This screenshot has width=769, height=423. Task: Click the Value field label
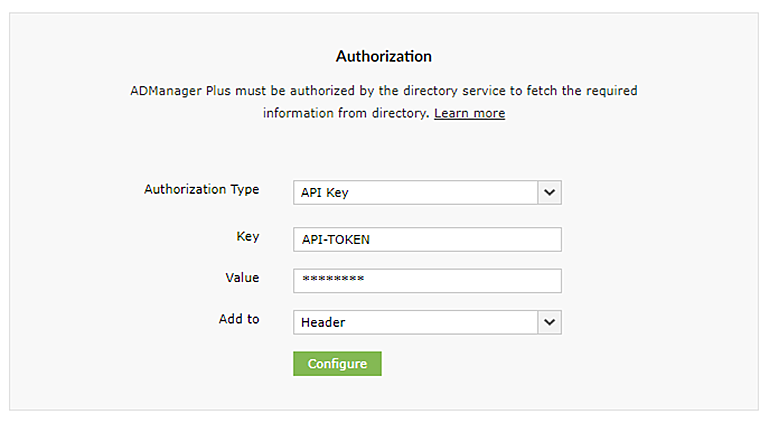pyautogui.click(x=242, y=278)
